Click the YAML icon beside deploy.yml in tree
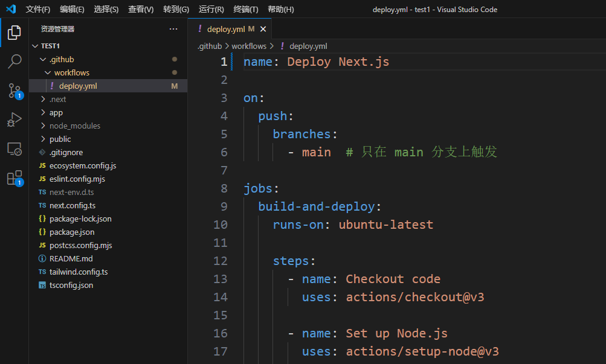 click(52, 86)
